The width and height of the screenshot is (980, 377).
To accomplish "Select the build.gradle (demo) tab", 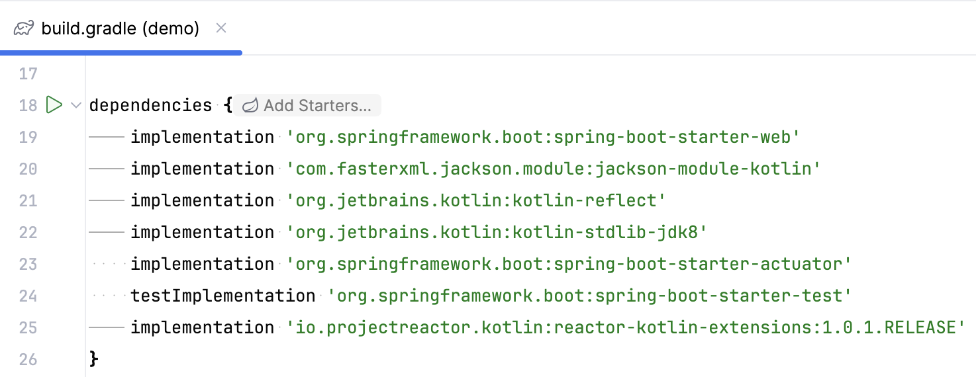I will (120, 28).
